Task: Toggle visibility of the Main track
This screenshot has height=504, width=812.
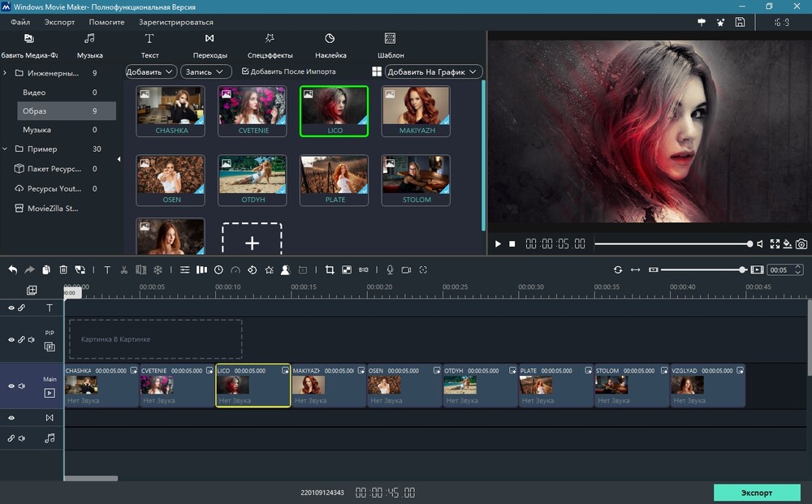Action: pyautogui.click(x=11, y=386)
